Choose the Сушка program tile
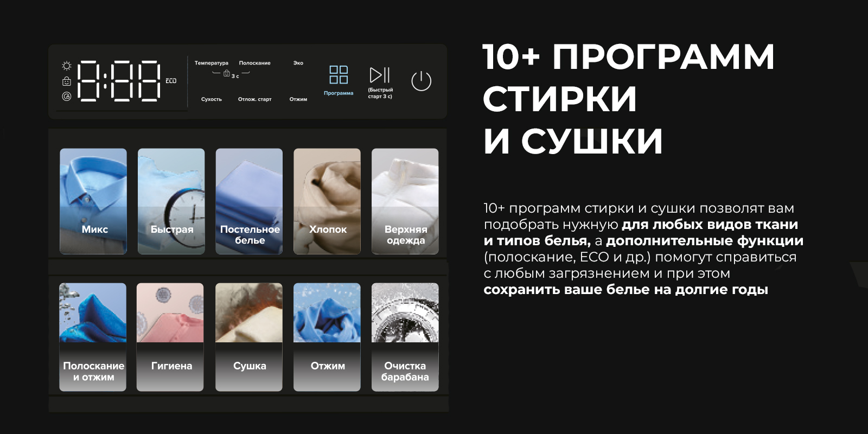868x434 pixels. coord(249,337)
